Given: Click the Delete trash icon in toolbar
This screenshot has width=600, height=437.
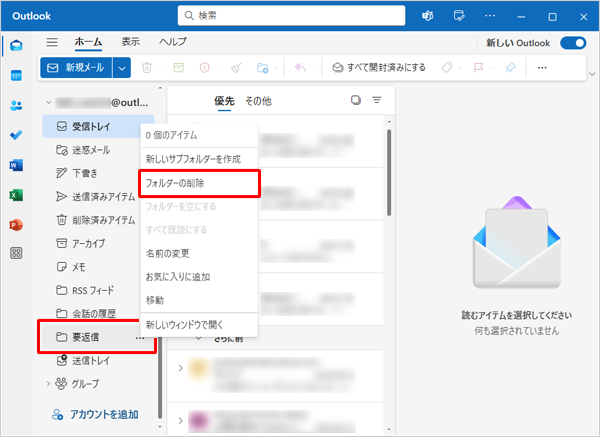Looking at the screenshot, I should coord(147,68).
